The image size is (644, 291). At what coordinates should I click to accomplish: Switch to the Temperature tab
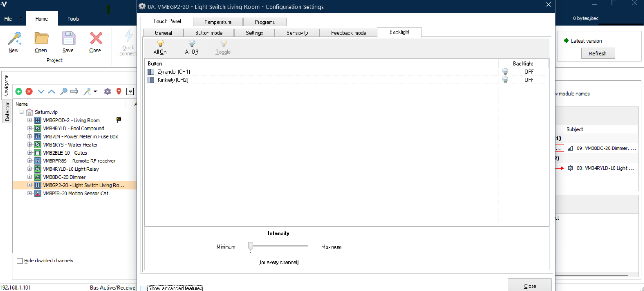pyautogui.click(x=218, y=22)
